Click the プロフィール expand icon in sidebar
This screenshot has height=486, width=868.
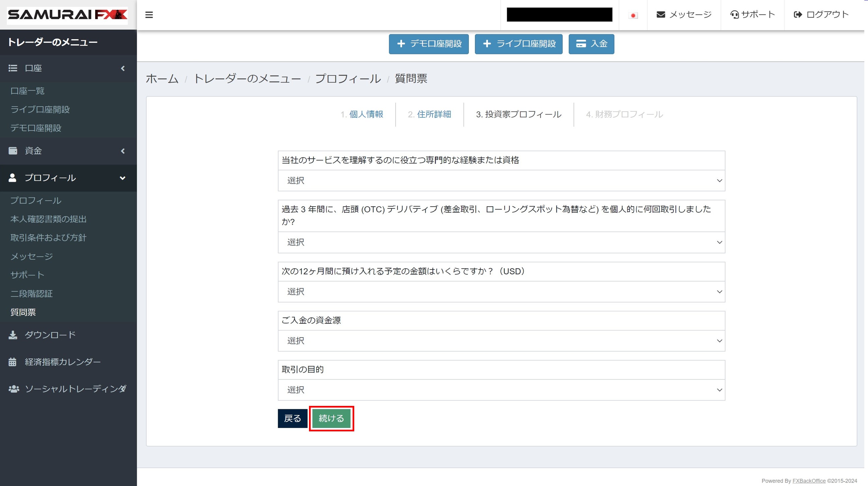point(123,178)
